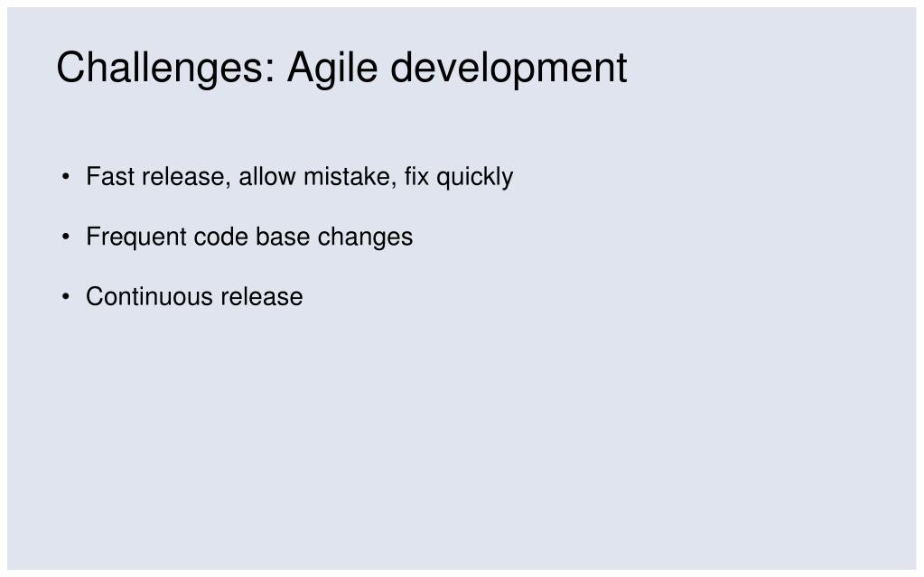Click the phrase 'allow mistake'

(x=317, y=177)
